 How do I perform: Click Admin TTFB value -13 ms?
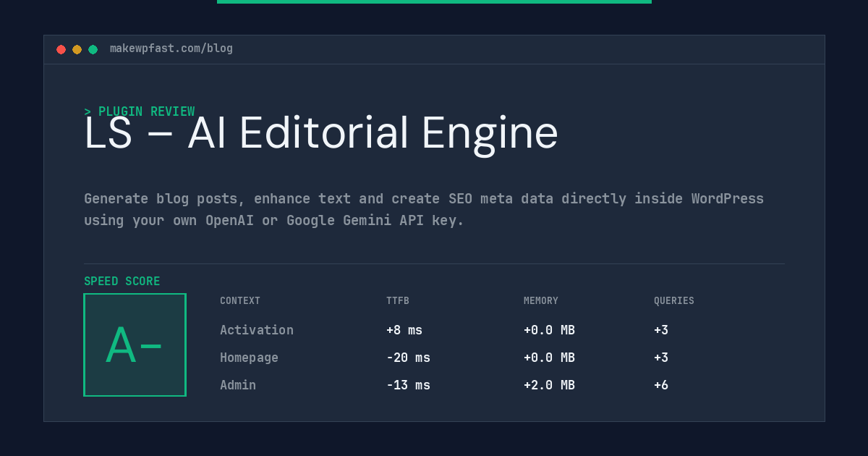[x=408, y=385]
